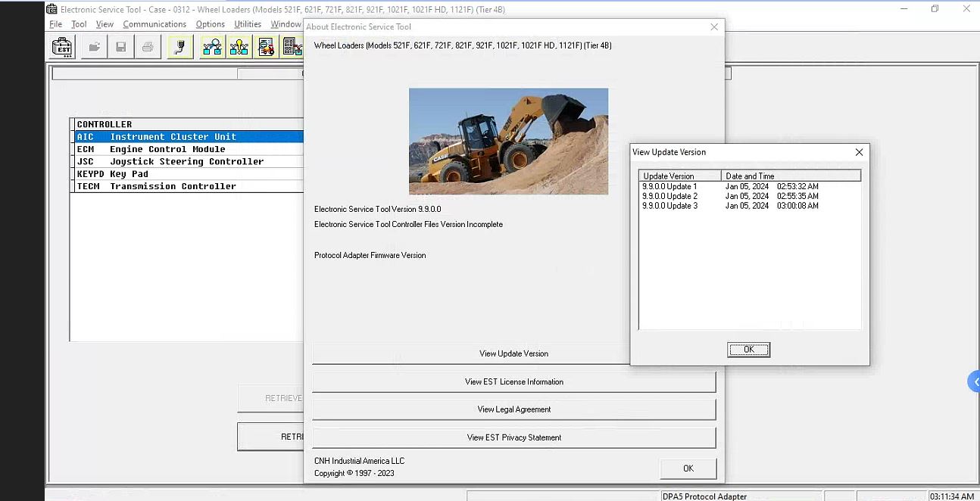Click the blue side-panel arrow at right edge
This screenshot has width=980, height=501.
(974, 381)
